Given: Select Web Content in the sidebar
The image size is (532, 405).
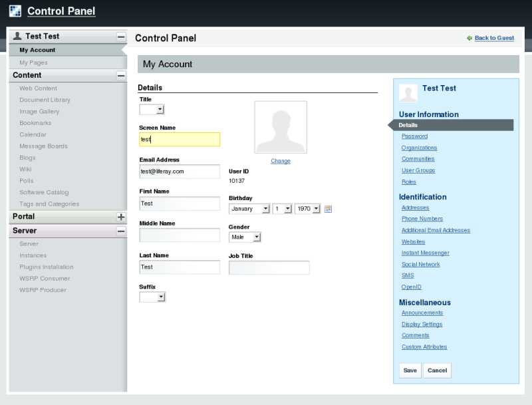Looking at the screenshot, I should pos(38,88).
